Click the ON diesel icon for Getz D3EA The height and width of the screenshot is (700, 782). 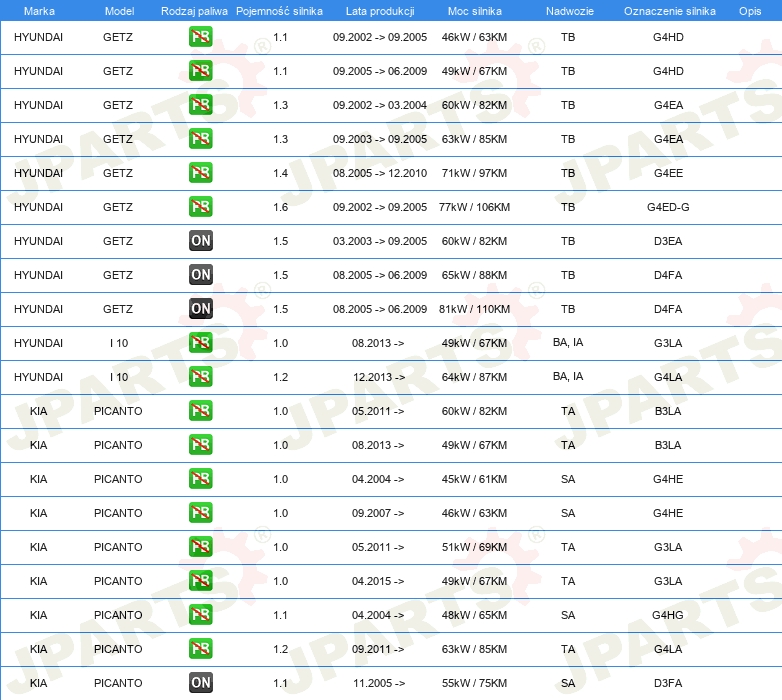pos(200,240)
